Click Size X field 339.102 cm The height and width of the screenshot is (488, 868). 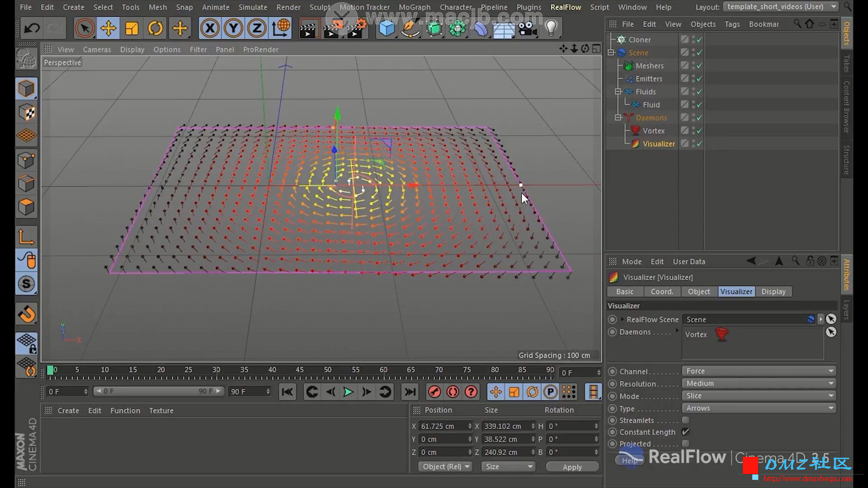click(508, 426)
